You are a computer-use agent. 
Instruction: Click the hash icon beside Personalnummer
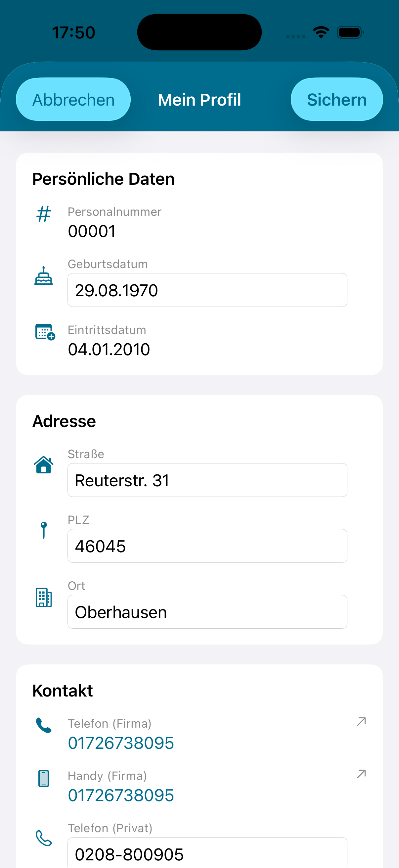tap(44, 214)
